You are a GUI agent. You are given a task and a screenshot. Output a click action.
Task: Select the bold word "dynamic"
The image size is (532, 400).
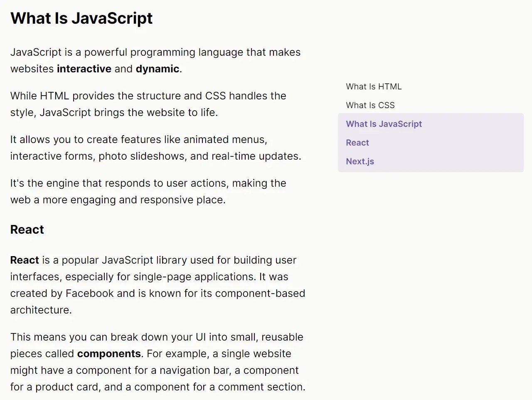[x=157, y=69]
